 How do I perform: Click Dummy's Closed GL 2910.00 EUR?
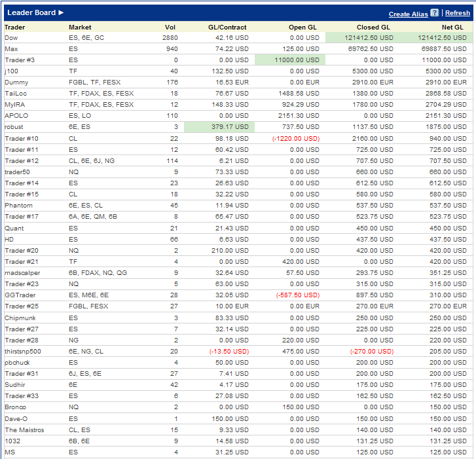(373, 83)
